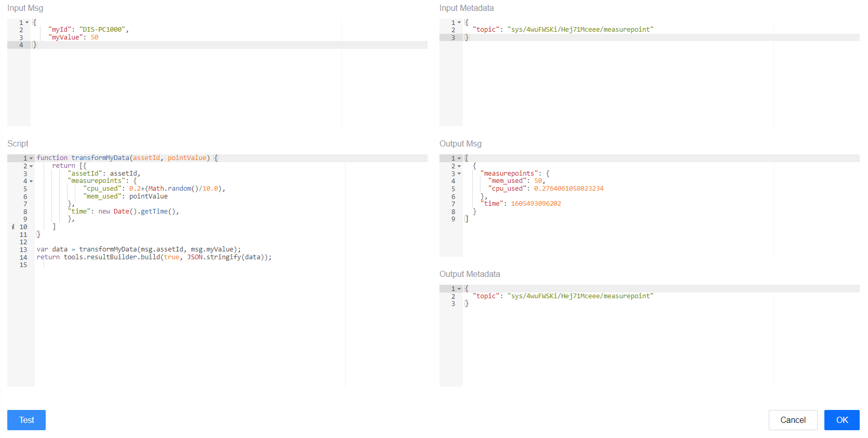Viewport: 868px width, 438px height.
Task: Click line number 13 in Script gutter
Action: click(x=23, y=250)
